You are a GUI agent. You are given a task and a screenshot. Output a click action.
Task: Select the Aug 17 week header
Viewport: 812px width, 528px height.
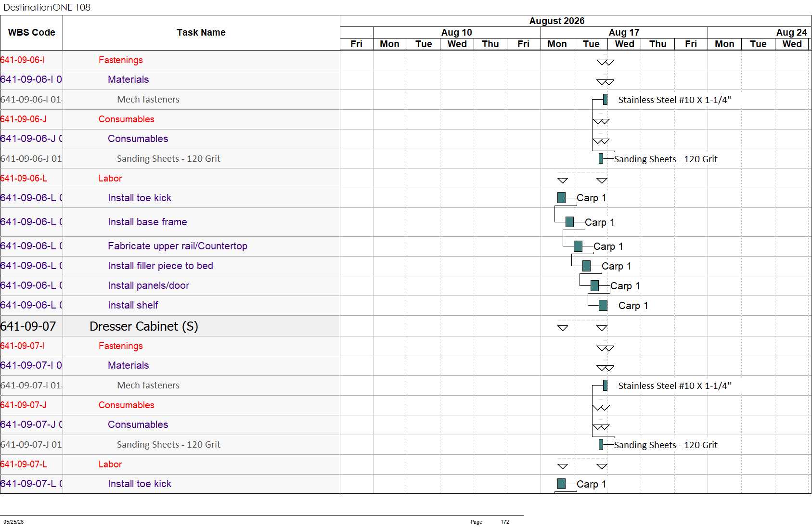tap(624, 32)
